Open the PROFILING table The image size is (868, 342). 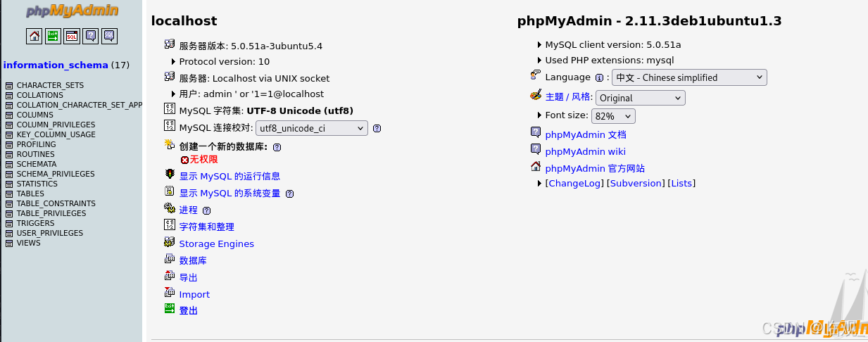(37, 144)
